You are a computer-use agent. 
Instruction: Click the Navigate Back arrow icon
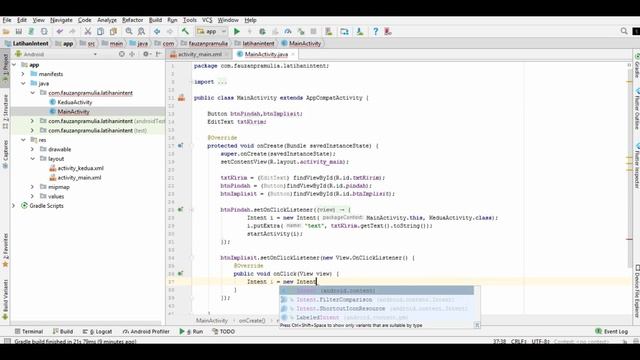pos(157,31)
